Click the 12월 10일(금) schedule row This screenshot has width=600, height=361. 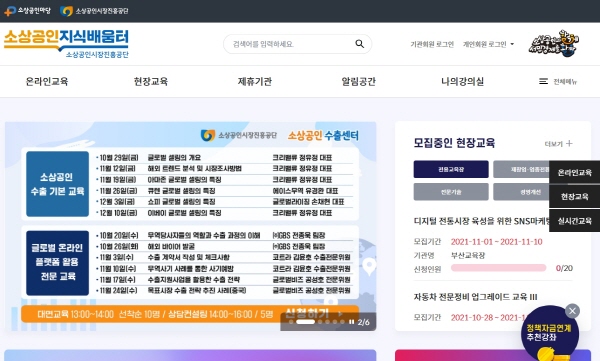(224, 212)
